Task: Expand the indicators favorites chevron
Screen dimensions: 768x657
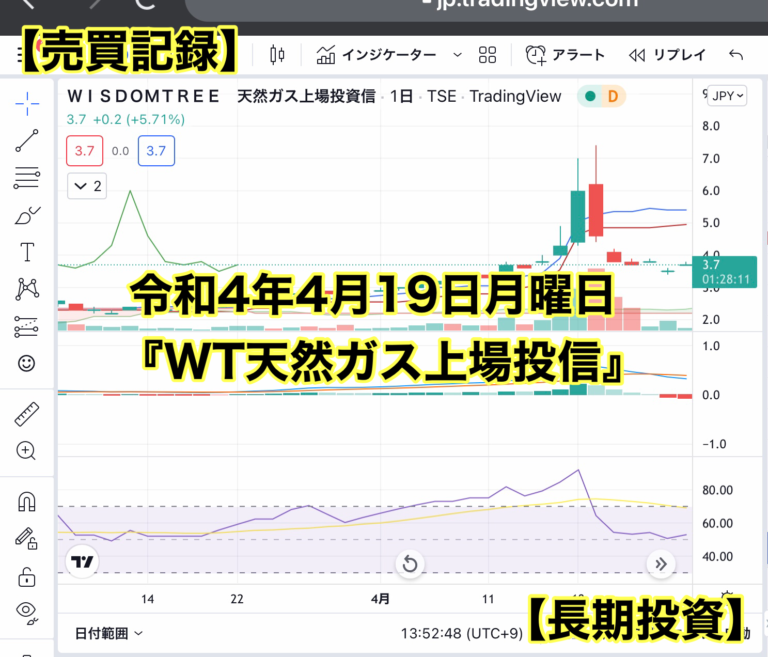Action: [x=457, y=55]
